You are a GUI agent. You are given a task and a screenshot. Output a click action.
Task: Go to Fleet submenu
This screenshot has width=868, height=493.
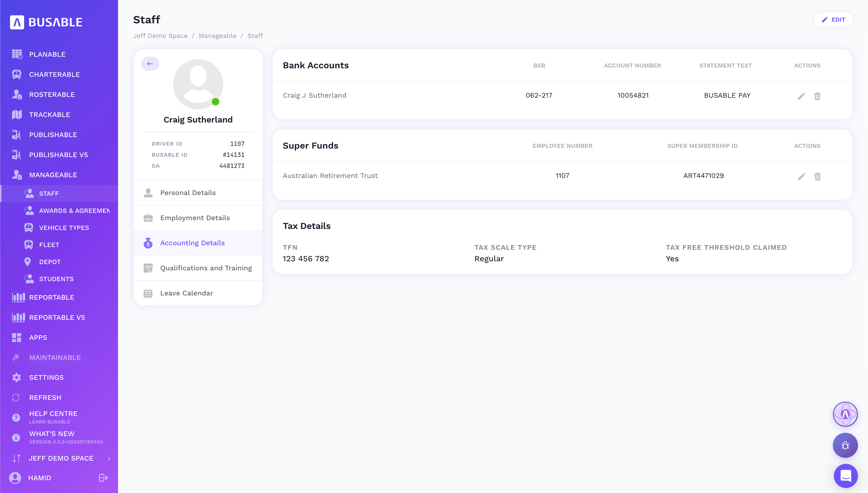coord(59,245)
